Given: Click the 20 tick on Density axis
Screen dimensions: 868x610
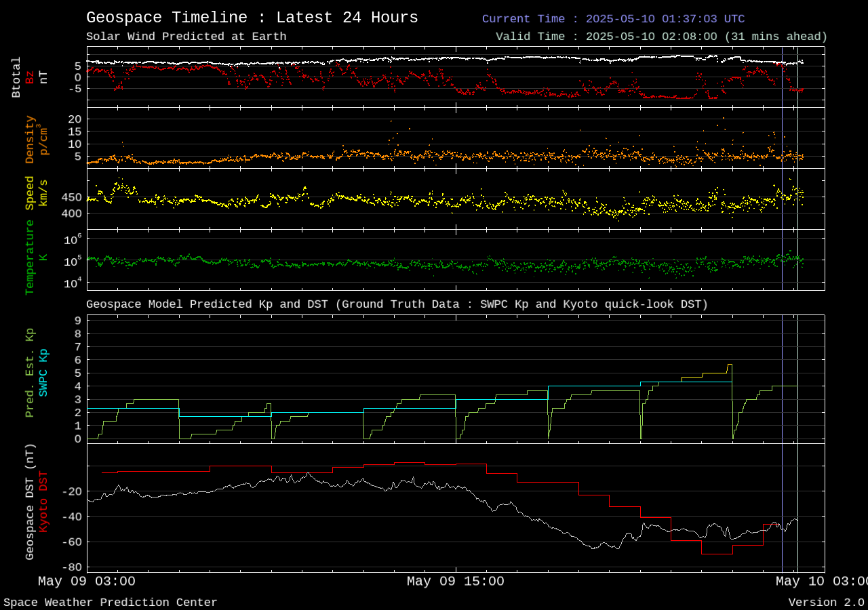Looking at the screenshot, I should click(x=75, y=119).
